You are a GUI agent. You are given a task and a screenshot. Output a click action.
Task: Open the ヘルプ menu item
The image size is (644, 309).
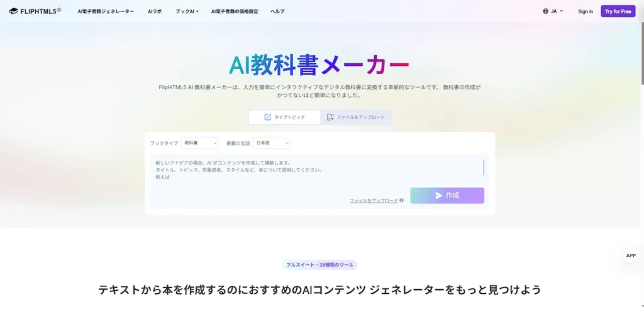pyautogui.click(x=277, y=11)
